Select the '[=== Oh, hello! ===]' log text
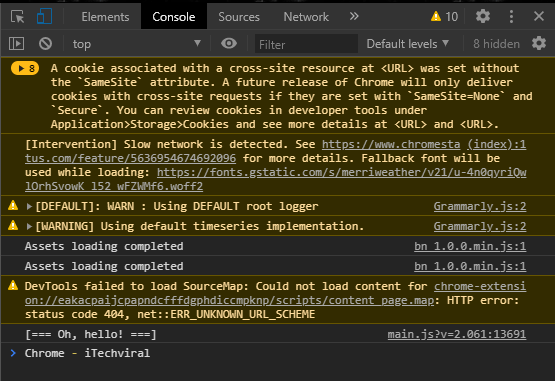 (91, 334)
